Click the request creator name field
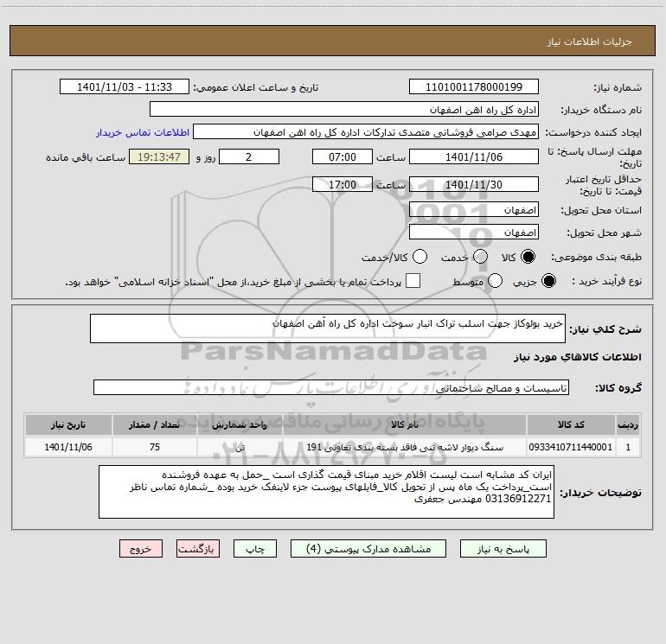Image resolution: width=666 pixels, height=644 pixels. [366, 132]
